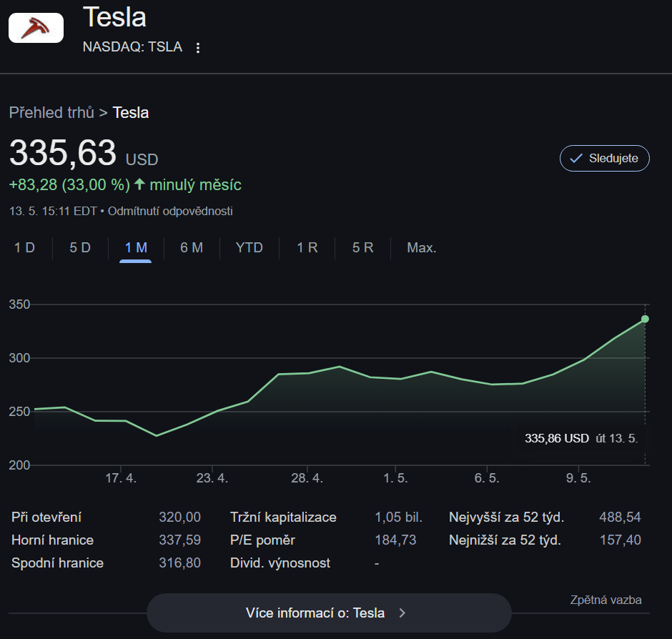Show the 5 R chart range

(363, 248)
